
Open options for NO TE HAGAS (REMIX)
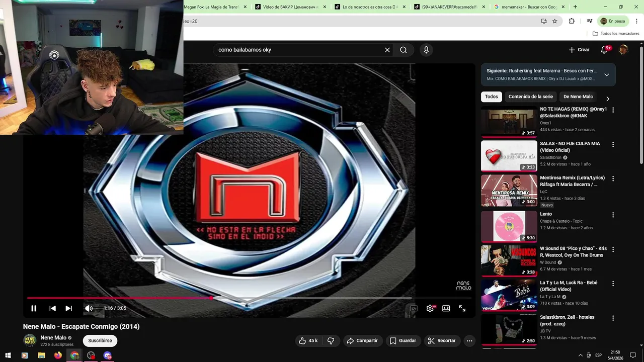point(613,110)
